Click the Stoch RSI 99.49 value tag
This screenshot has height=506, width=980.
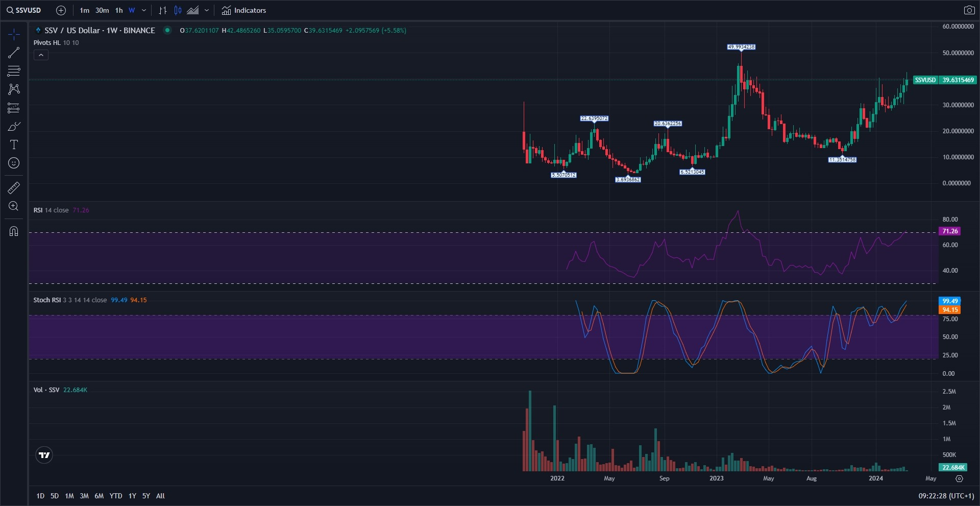click(x=950, y=301)
